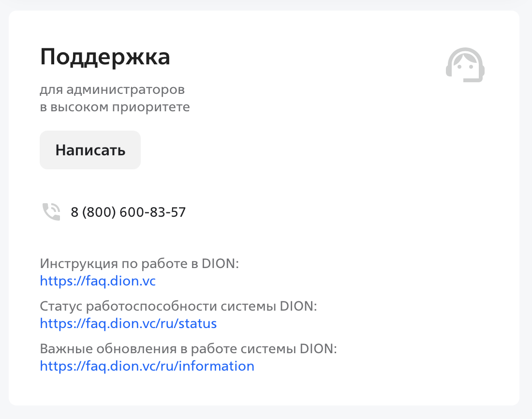Click the Поддержка heading
Viewport: 532px width, 419px height.
[105, 57]
